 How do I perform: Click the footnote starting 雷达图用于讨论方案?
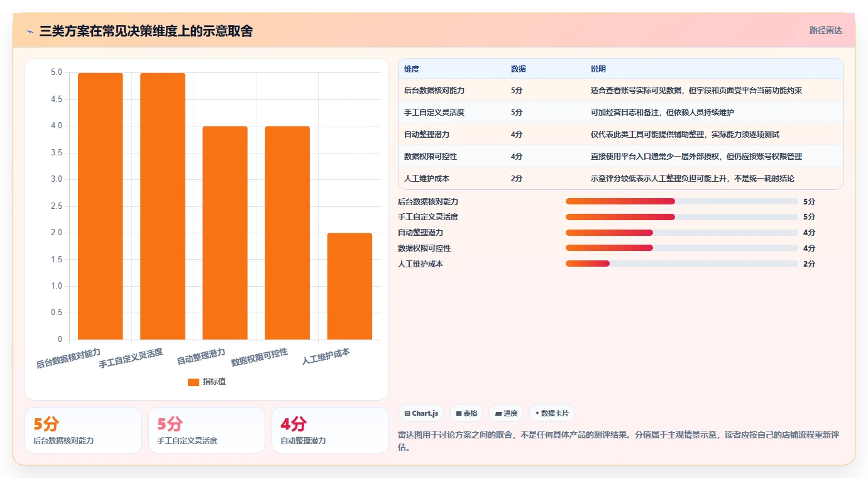618,441
